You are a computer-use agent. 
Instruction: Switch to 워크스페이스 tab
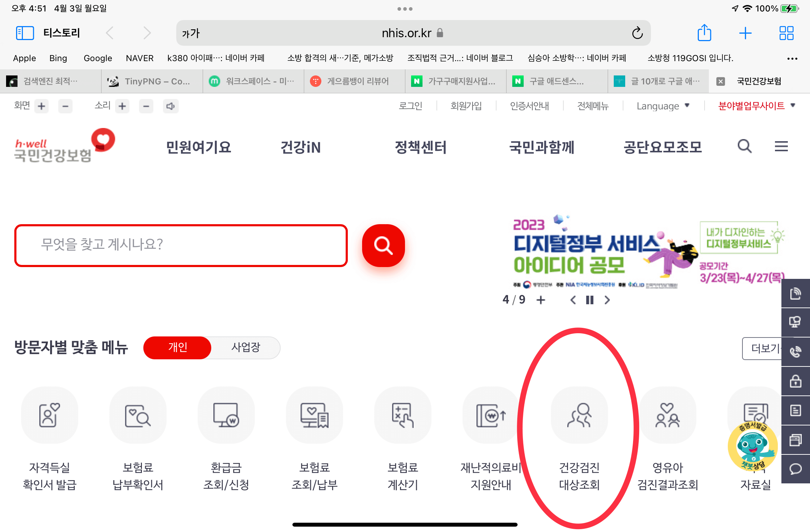tap(253, 82)
